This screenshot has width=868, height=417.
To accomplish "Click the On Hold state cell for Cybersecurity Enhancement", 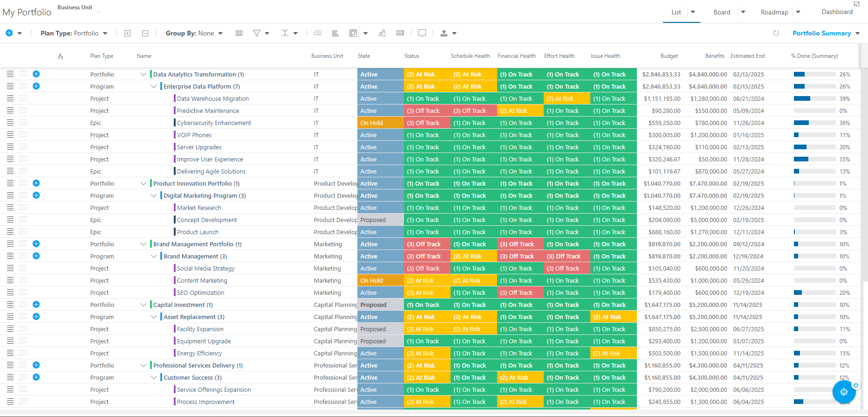I will tap(381, 123).
